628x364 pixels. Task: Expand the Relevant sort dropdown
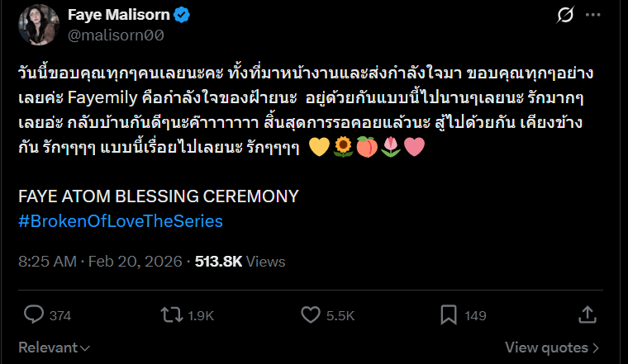point(55,347)
